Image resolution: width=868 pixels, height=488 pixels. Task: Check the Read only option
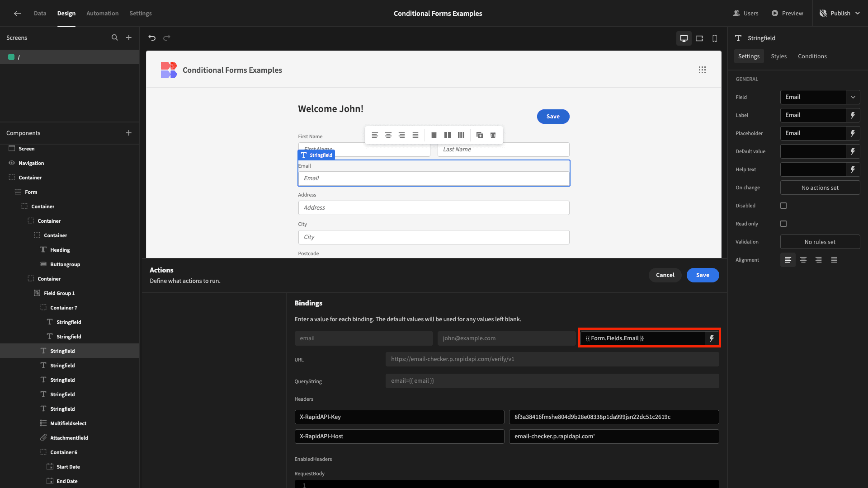783,224
